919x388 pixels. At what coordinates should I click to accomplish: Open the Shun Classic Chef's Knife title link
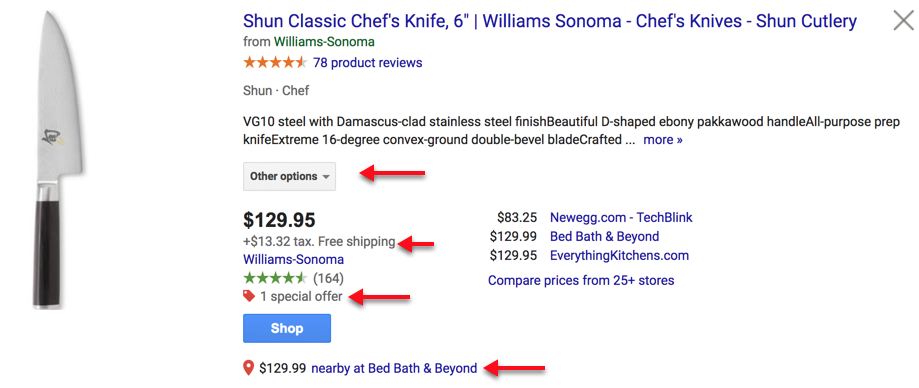pos(550,22)
